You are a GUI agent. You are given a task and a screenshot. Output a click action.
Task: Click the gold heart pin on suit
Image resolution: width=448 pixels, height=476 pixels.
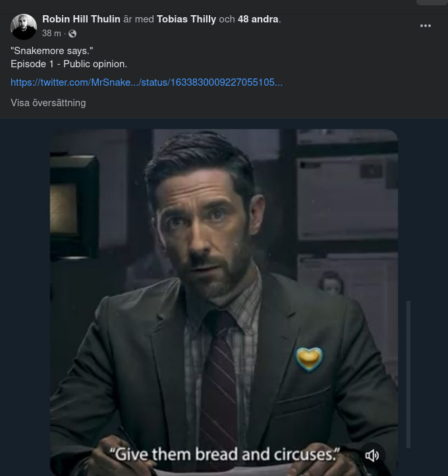tap(309, 358)
